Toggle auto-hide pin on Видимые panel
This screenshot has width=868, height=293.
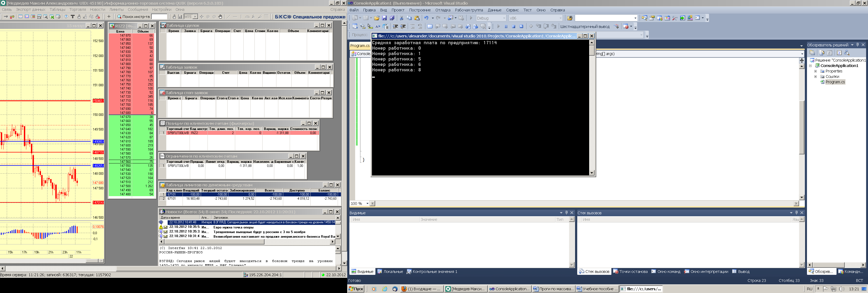click(566, 213)
